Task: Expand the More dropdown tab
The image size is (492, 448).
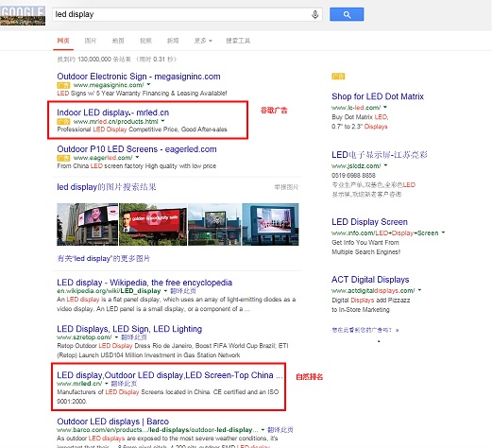Action: click(x=203, y=41)
